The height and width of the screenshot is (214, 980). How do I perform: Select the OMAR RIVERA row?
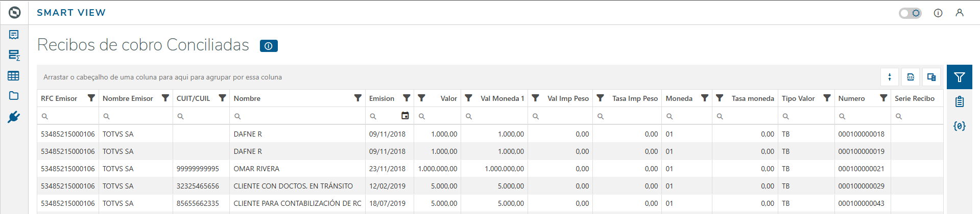coord(256,169)
